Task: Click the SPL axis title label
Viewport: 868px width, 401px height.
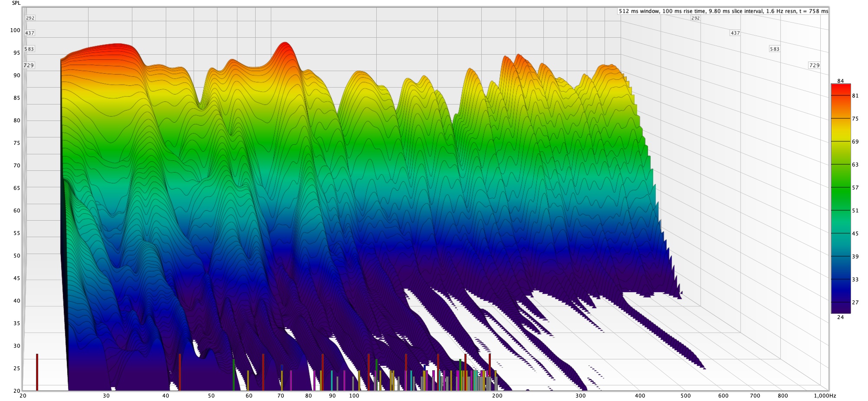Action: pos(16,3)
